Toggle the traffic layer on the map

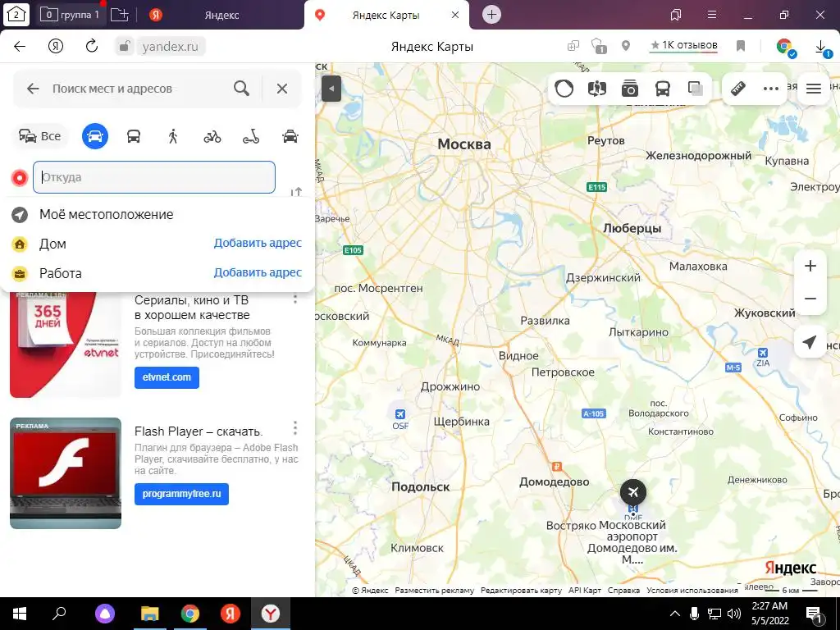[564, 89]
